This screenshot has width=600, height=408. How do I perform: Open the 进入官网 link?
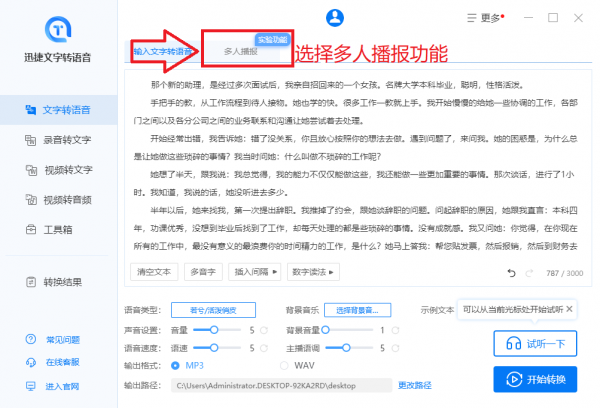62,386
